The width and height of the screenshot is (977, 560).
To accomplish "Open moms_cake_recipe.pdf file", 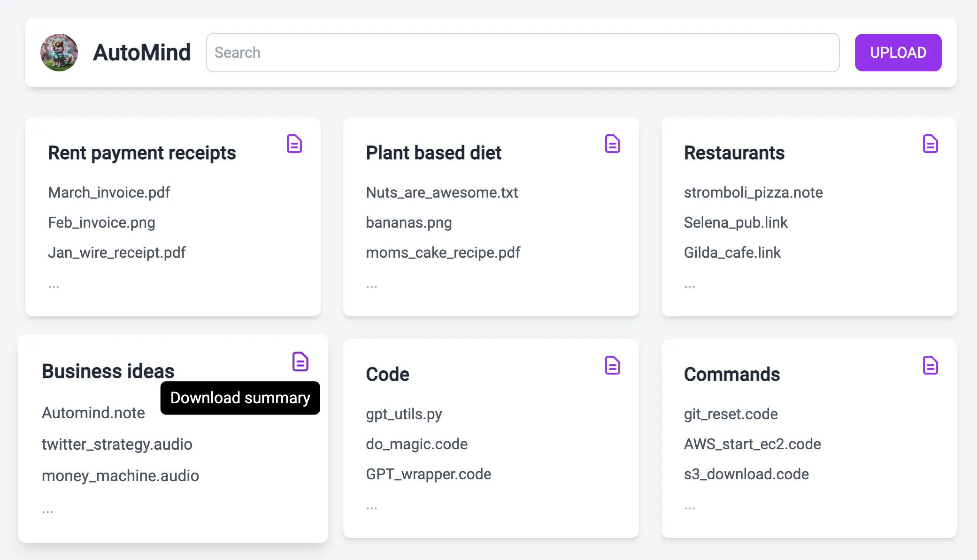I will point(443,253).
